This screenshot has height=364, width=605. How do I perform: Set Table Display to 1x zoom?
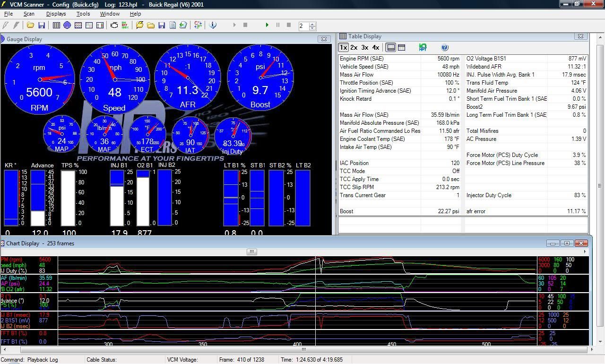pos(343,47)
